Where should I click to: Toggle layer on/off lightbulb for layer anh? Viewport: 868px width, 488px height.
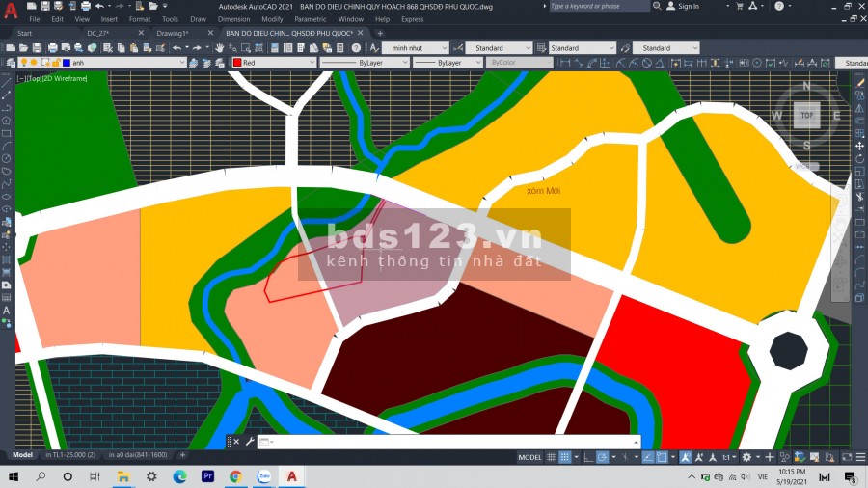click(24, 63)
